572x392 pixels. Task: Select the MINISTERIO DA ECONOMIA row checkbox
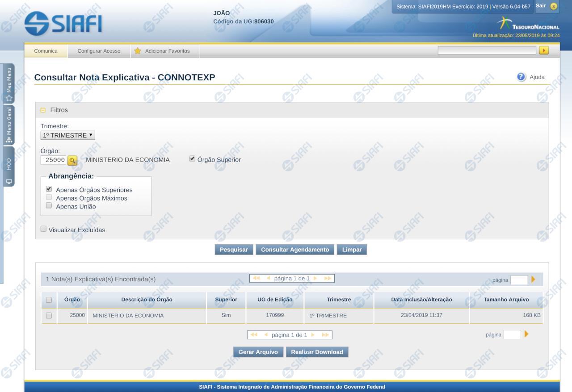(x=49, y=316)
